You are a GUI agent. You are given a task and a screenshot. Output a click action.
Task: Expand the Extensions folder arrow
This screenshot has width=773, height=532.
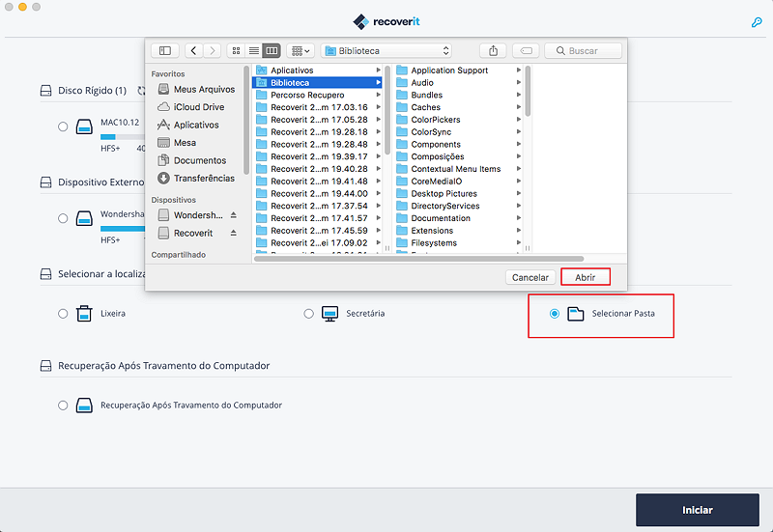pyautogui.click(x=519, y=230)
